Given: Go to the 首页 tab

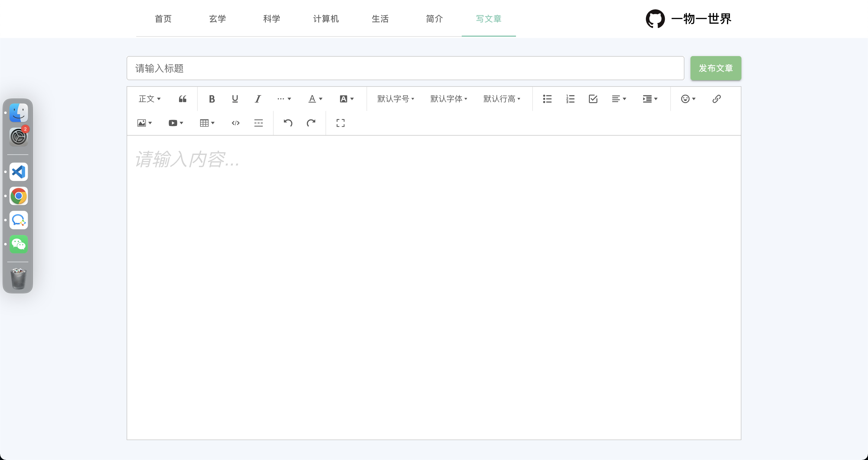Looking at the screenshot, I should click(x=163, y=19).
